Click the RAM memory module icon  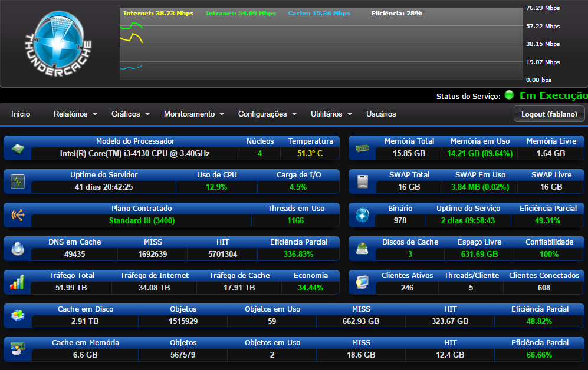pos(362,148)
